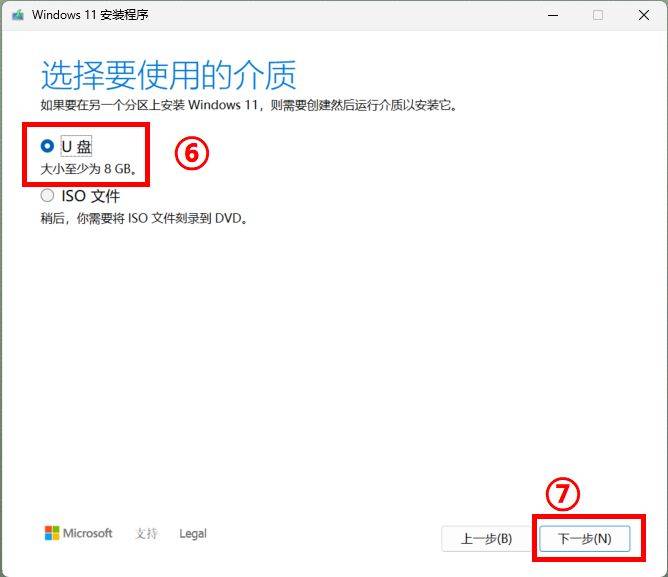Screen dimensions: 668x577
Task: Click the text 大小至少为 8 GB。
Action: 89,169
